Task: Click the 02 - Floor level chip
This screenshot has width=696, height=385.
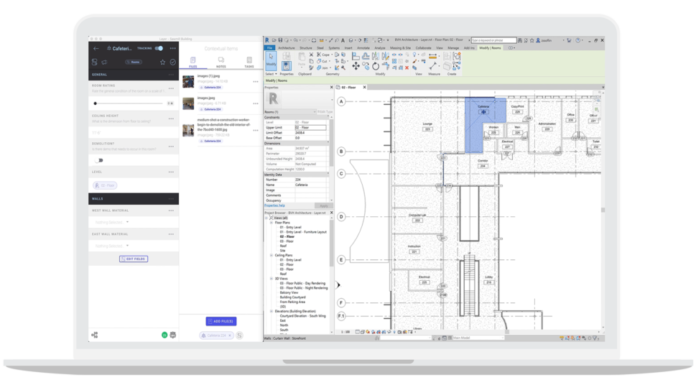Action: (x=105, y=185)
